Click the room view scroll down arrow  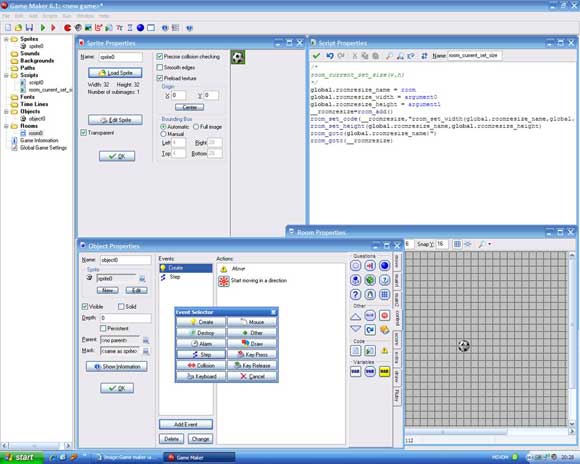(571, 424)
